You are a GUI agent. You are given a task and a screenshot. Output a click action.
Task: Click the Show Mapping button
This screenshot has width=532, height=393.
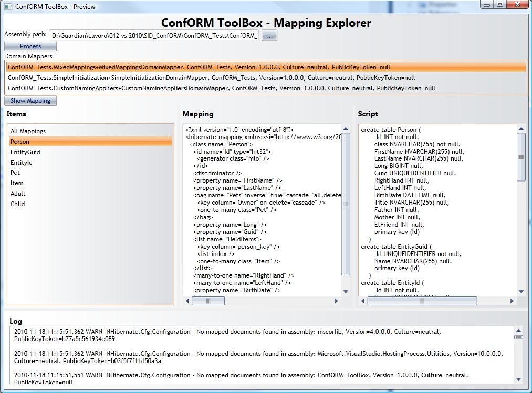[x=30, y=101]
